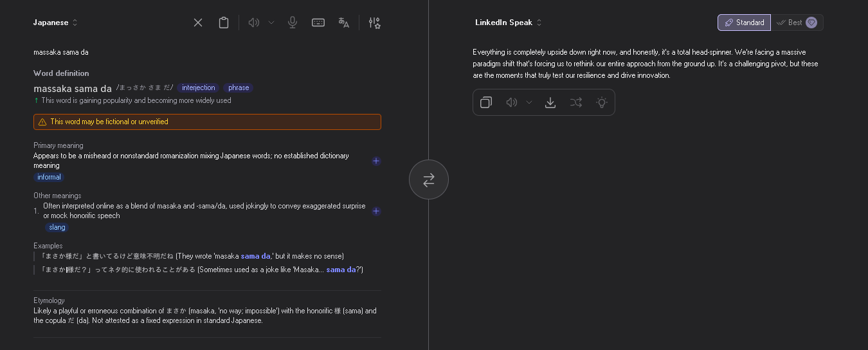Add the primary meaning with plus icon
Screen dimensions: 868x350
376,161
